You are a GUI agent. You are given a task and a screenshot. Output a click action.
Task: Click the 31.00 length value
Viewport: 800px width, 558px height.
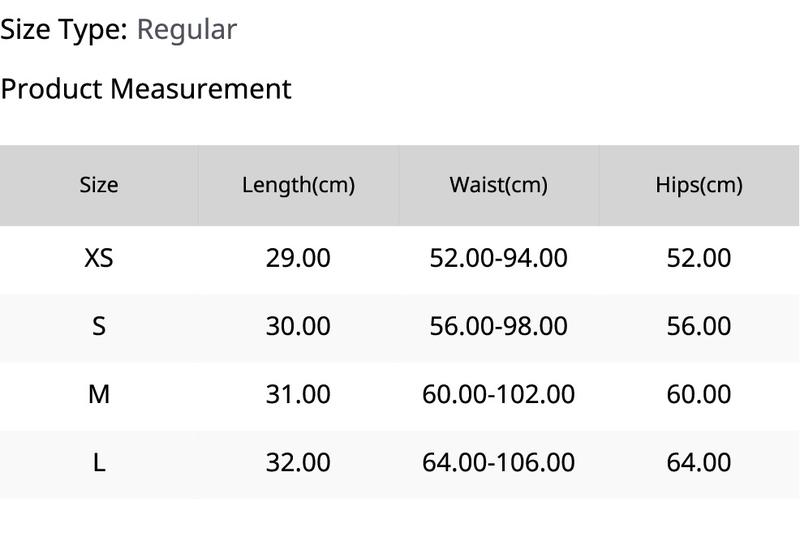[x=298, y=394]
